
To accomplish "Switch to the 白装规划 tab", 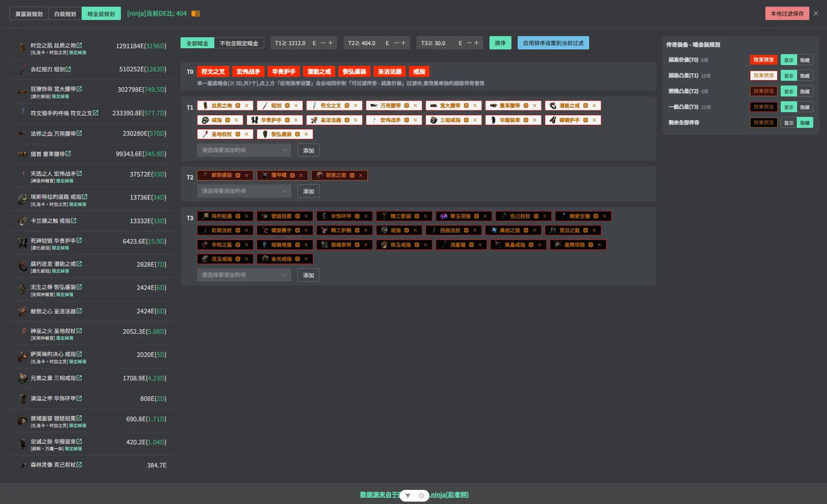I will [65, 14].
